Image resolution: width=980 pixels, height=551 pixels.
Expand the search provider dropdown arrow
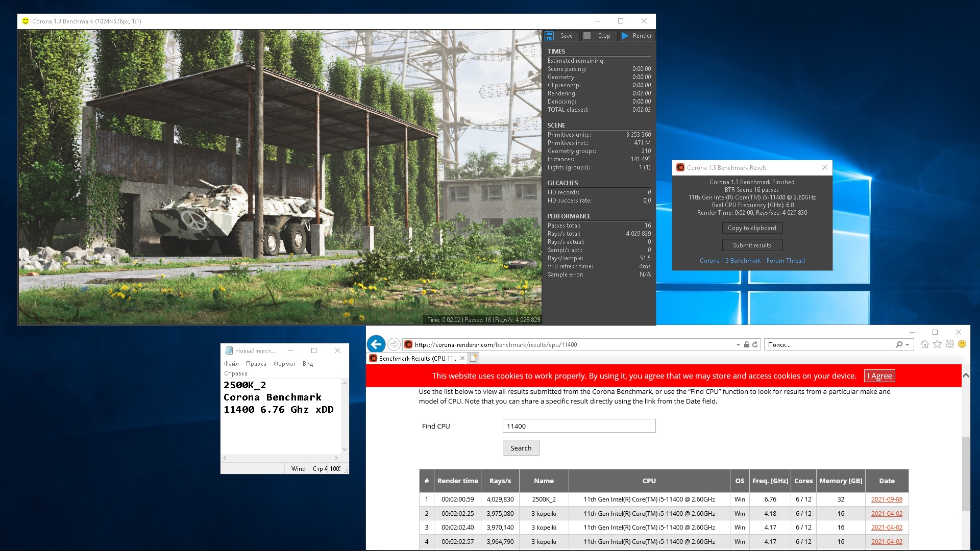point(907,345)
